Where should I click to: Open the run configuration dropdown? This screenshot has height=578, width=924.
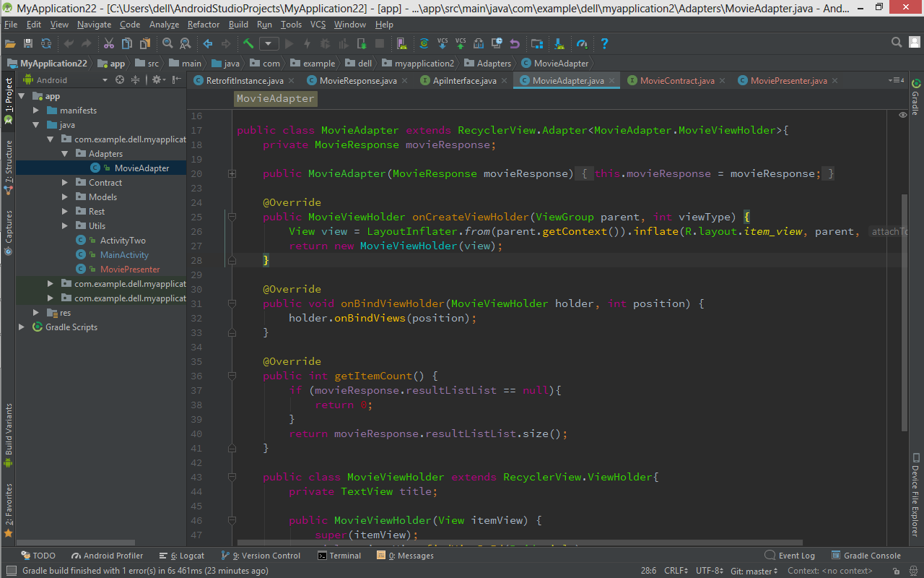point(268,43)
